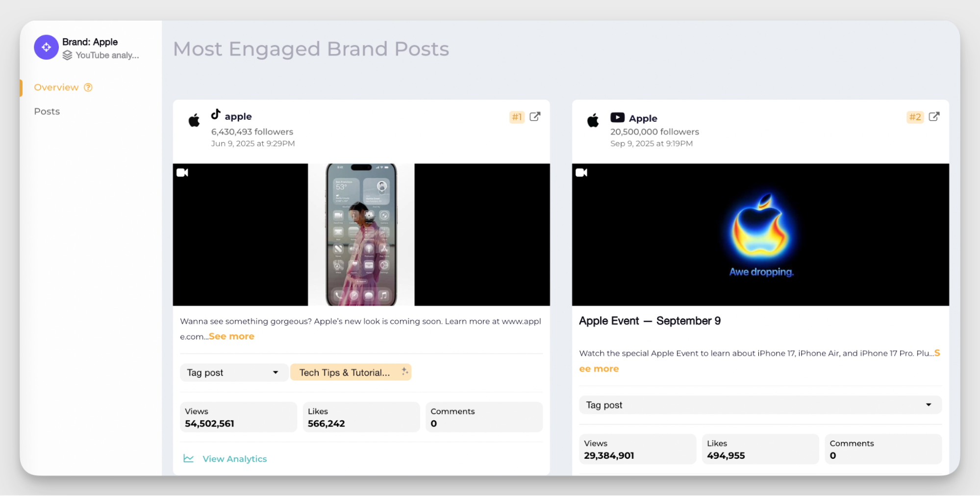
Task: Click the #1 rank badge
Action: [517, 117]
